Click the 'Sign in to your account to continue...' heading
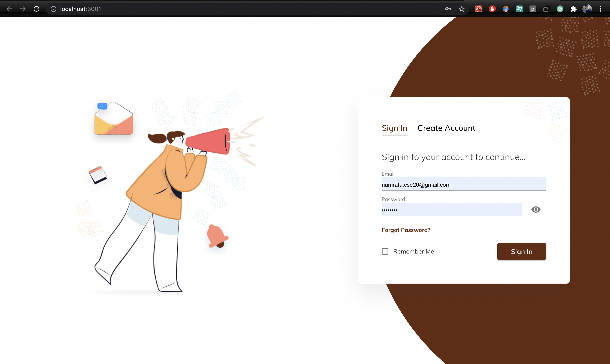The height and width of the screenshot is (364, 610). 453,157
